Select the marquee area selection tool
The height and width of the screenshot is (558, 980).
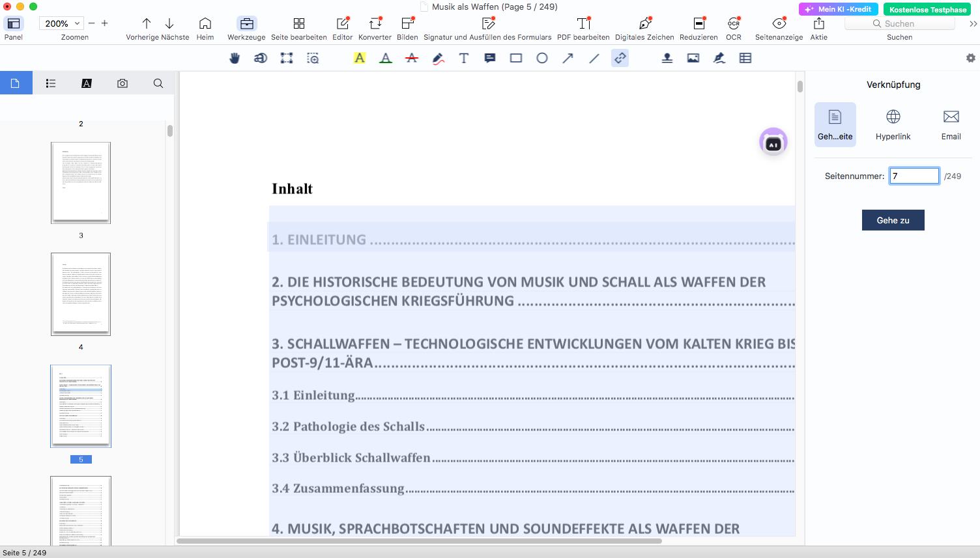coord(287,58)
